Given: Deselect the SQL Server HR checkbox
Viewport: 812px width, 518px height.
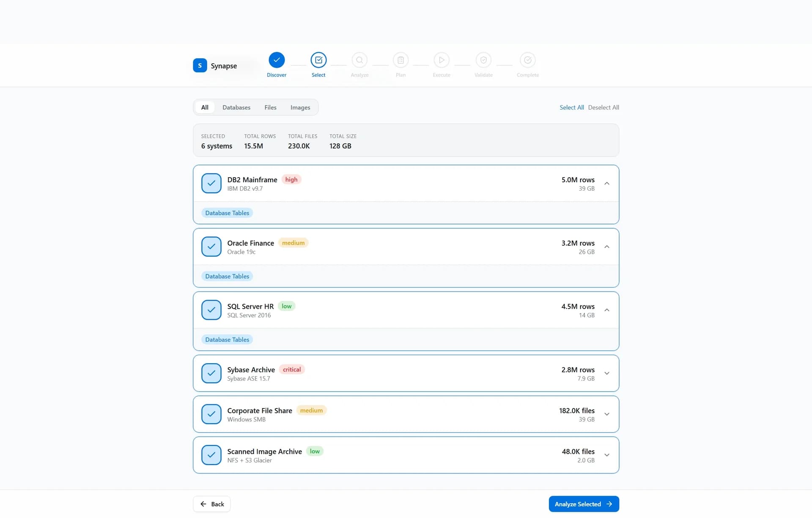Looking at the screenshot, I should pos(211,310).
